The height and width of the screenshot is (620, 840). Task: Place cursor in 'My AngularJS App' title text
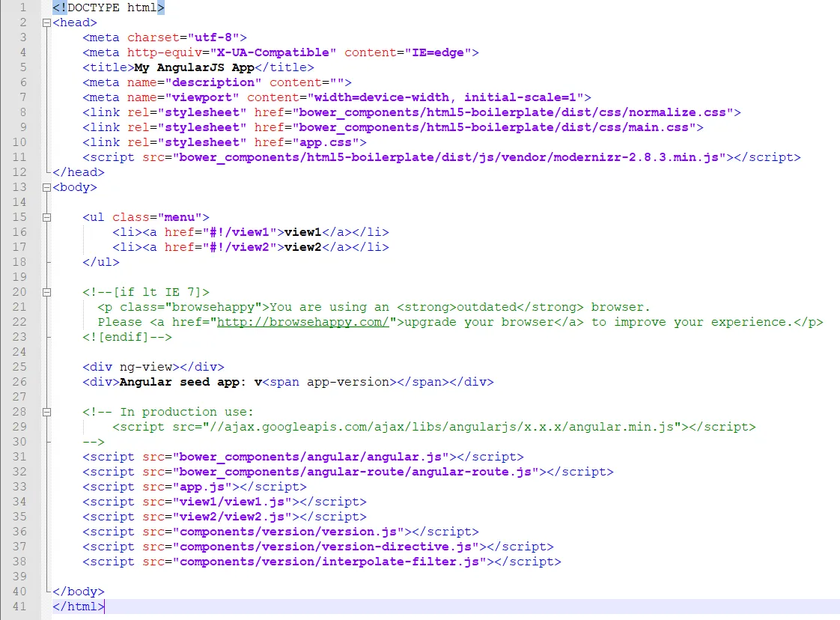(x=195, y=67)
